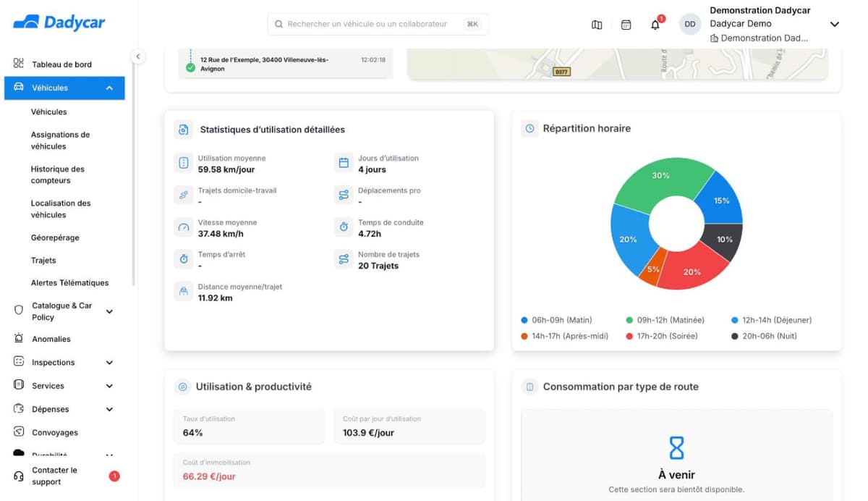Open the Dadycar Demo account dropdown arrow
This screenshot has height=501, width=868.
834,24
